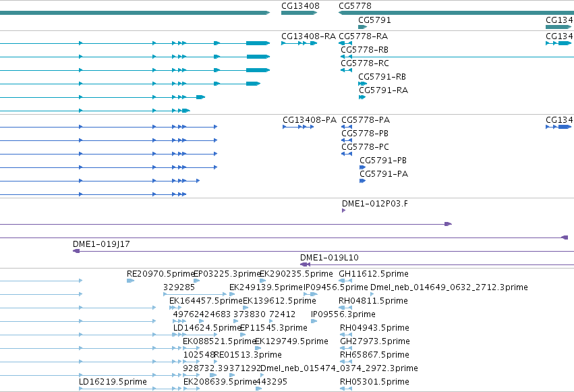Select transcript CG5778-RC label
The height and width of the screenshot is (392, 574).
[365, 63]
